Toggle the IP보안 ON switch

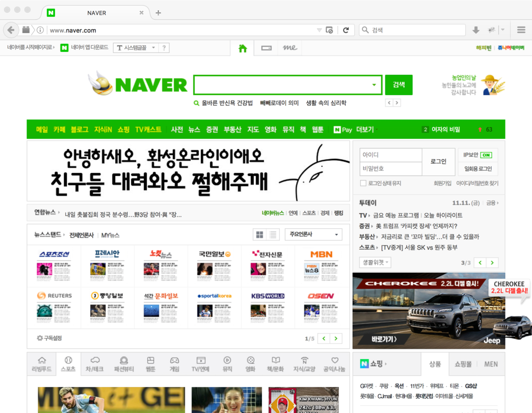point(486,155)
